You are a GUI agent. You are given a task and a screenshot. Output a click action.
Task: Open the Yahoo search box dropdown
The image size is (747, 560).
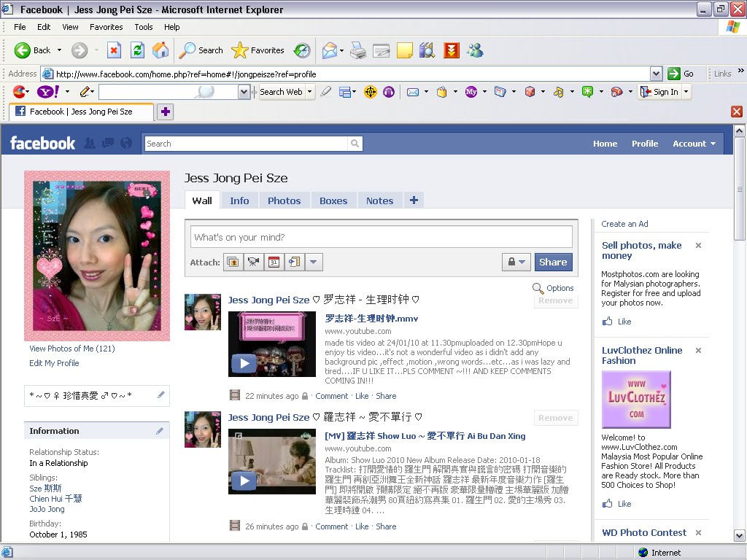[244, 92]
